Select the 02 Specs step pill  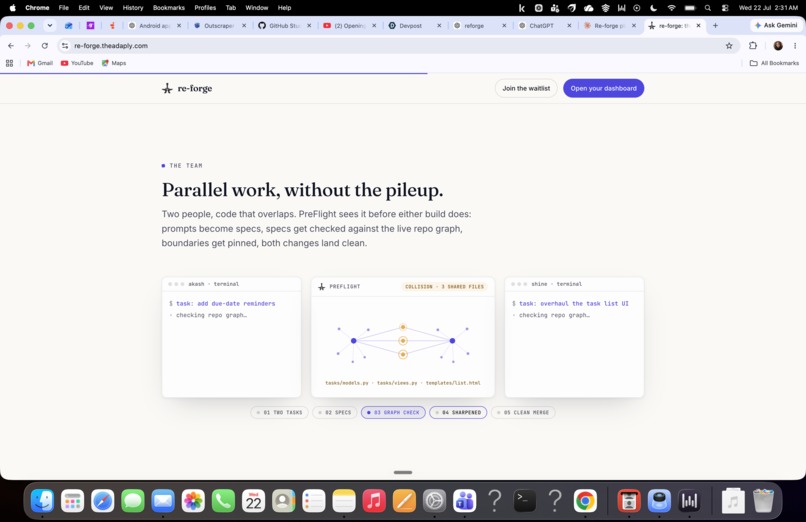335,413
